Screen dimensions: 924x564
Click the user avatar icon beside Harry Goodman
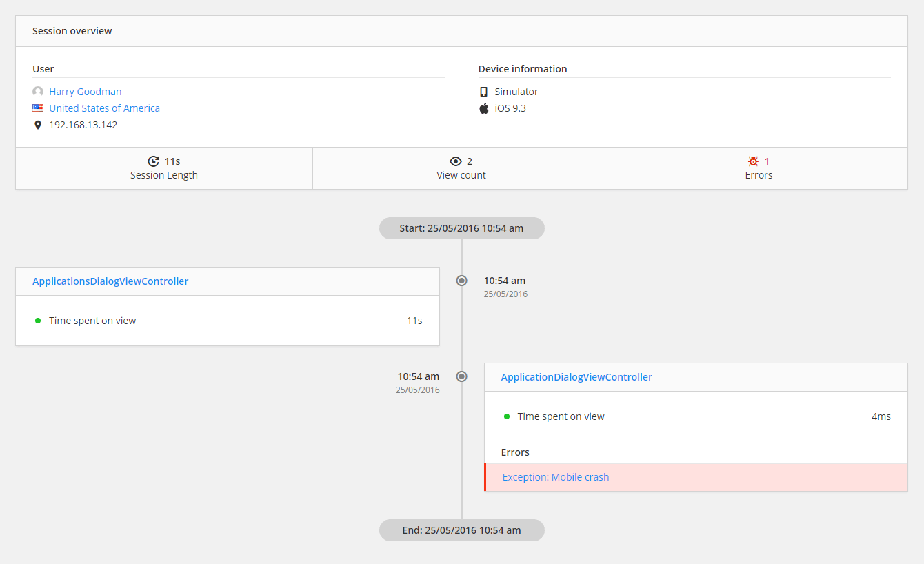tap(38, 91)
